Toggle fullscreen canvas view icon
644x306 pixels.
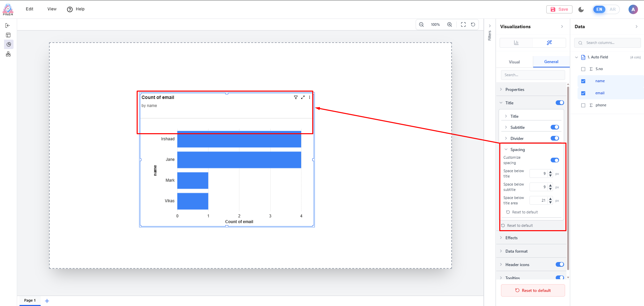pyautogui.click(x=463, y=24)
